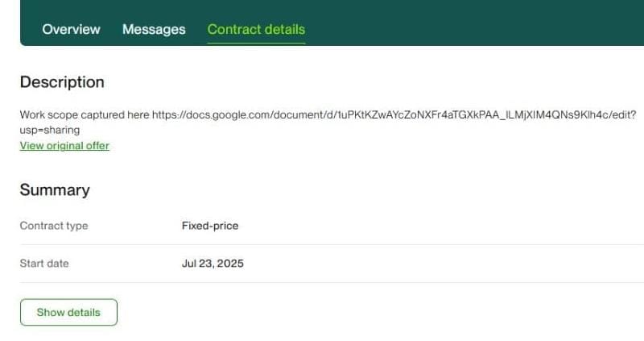Select the Contract details tab
This screenshot has width=644, height=341.
click(x=256, y=30)
